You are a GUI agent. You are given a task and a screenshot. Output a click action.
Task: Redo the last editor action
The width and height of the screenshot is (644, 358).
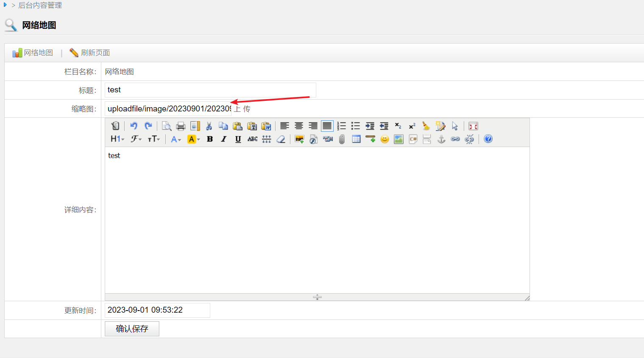[148, 126]
